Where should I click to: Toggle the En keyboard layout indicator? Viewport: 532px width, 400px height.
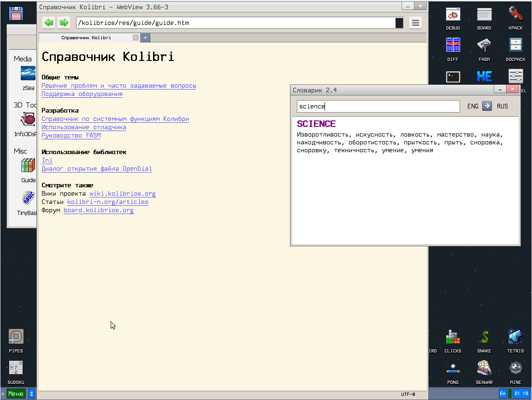(502, 394)
